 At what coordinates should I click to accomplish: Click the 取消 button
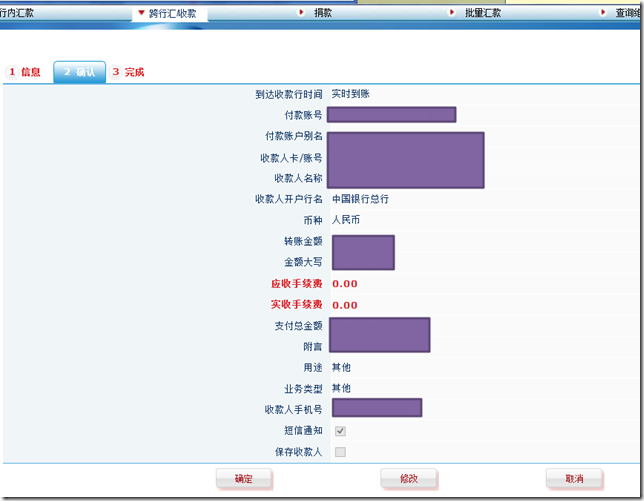574,479
